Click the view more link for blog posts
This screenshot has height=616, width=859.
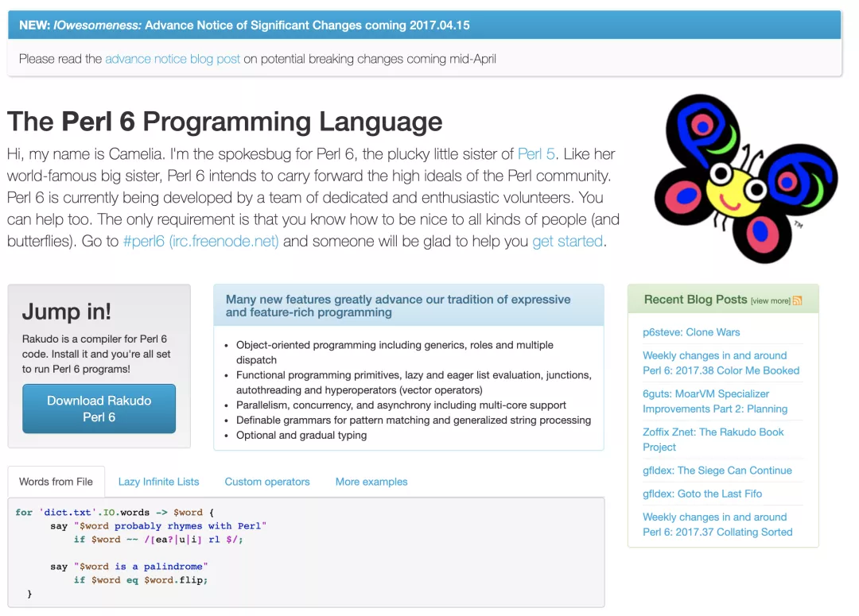[x=771, y=301]
